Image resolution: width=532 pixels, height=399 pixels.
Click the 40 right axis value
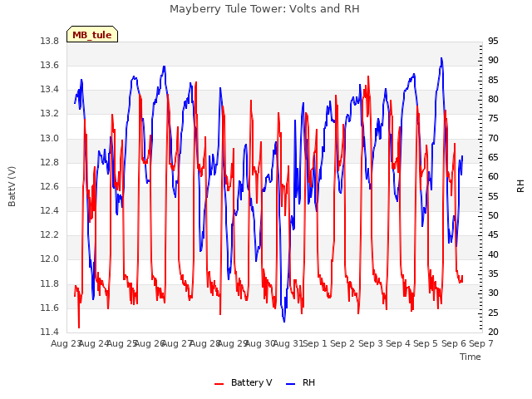coord(493,254)
